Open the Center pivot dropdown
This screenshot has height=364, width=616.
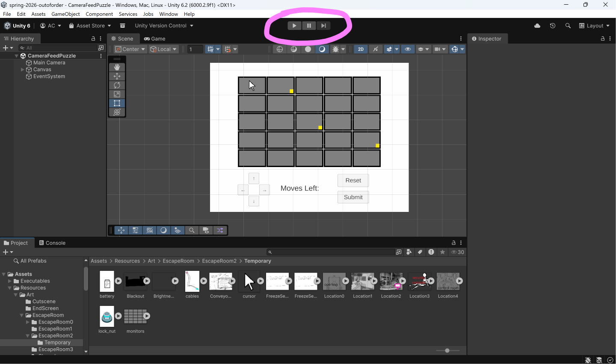pos(130,49)
